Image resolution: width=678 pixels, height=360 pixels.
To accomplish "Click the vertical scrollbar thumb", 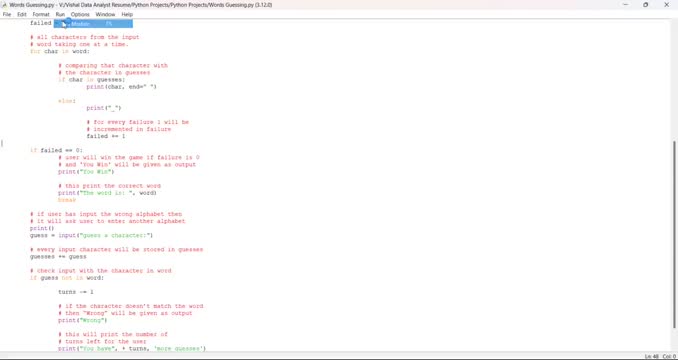I will (x=675, y=235).
